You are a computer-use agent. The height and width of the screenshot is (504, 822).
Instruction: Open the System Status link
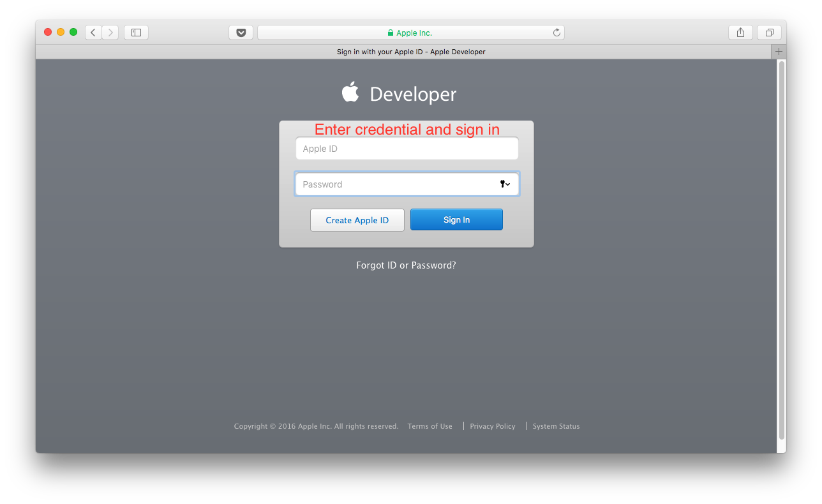coord(557,426)
